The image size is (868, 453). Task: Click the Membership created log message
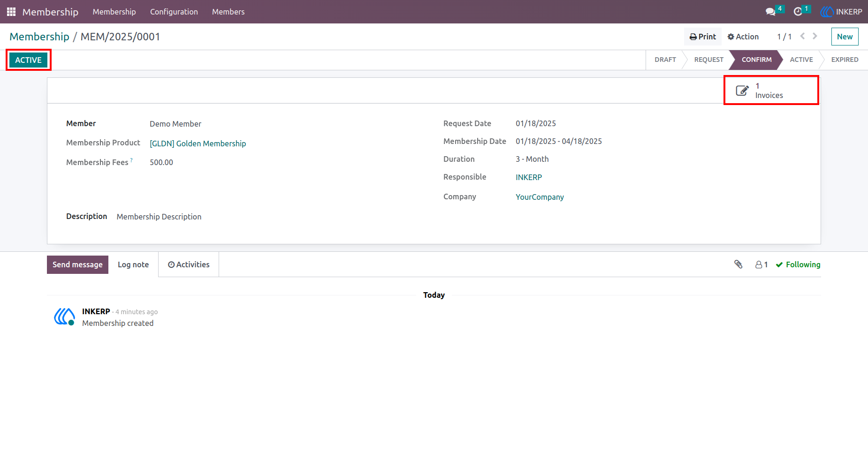tap(118, 323)
